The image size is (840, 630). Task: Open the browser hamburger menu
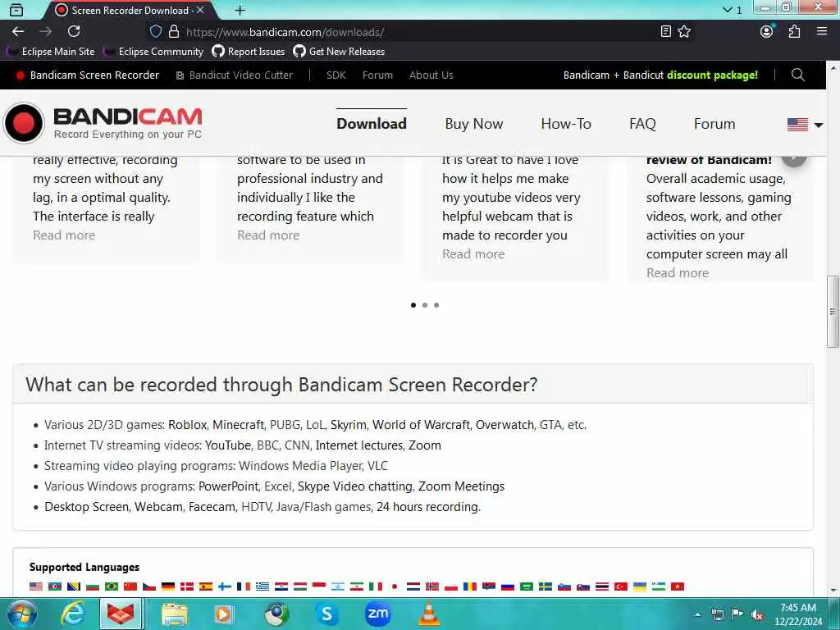[x=822, y=32]
